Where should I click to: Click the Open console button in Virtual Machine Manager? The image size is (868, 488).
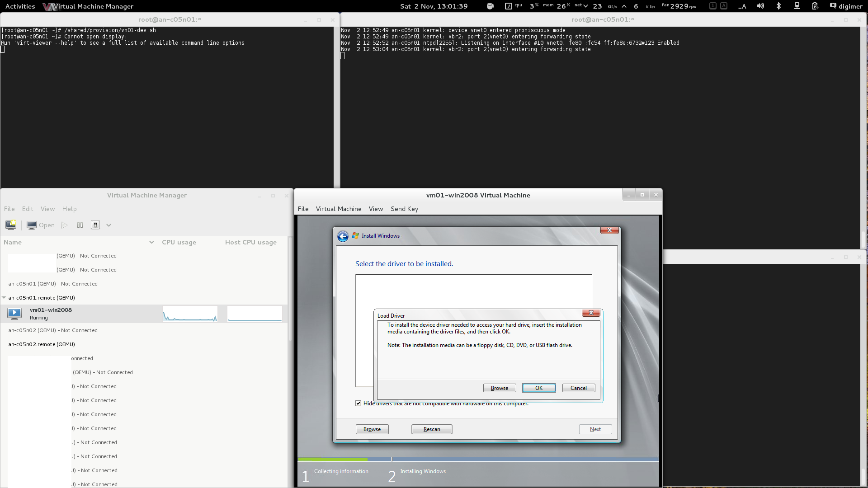[x=41, y=225]
